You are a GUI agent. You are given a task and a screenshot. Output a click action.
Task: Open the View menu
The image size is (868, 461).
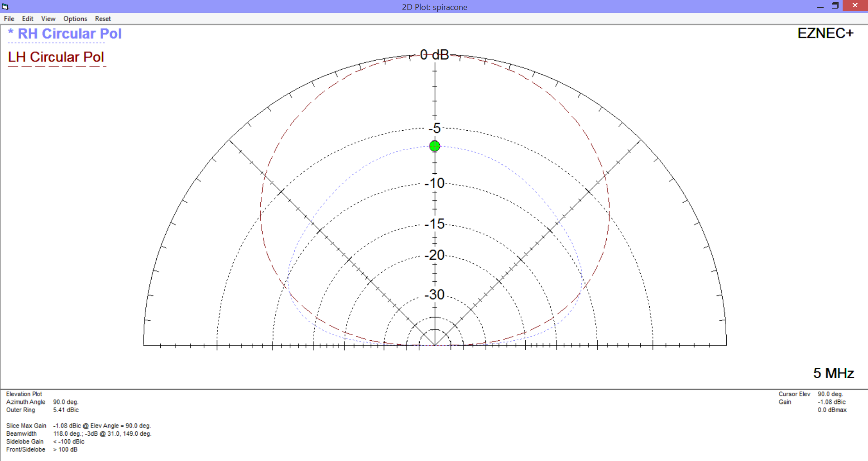click(48, 19)
